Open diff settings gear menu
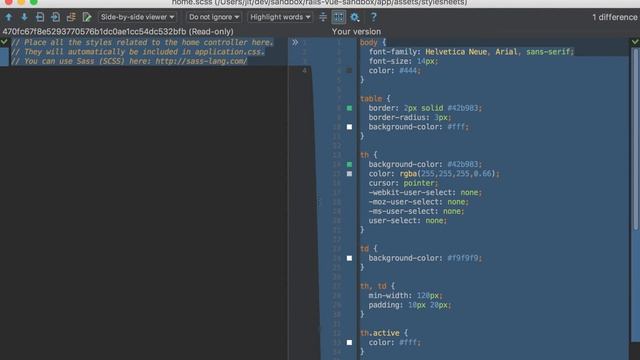The height and width of the screenshot is (360, 640). [x=355, y=17]
